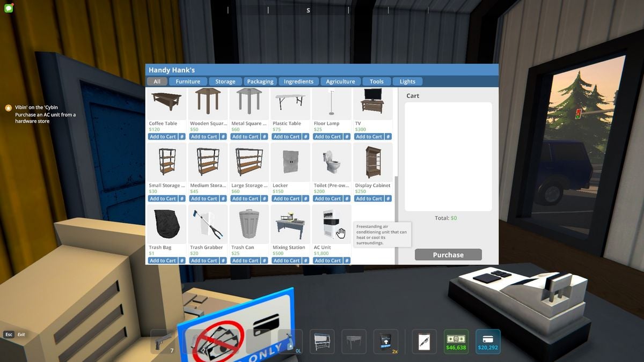Select the Lights category tab
This screenshot has height=362, width=644.
tap(407, 82)
